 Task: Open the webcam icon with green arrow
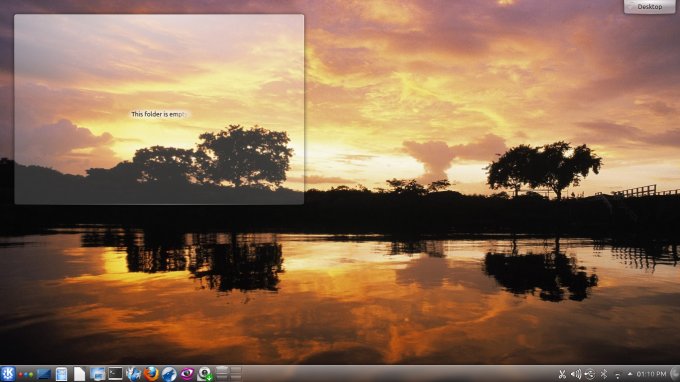(204, 374)
